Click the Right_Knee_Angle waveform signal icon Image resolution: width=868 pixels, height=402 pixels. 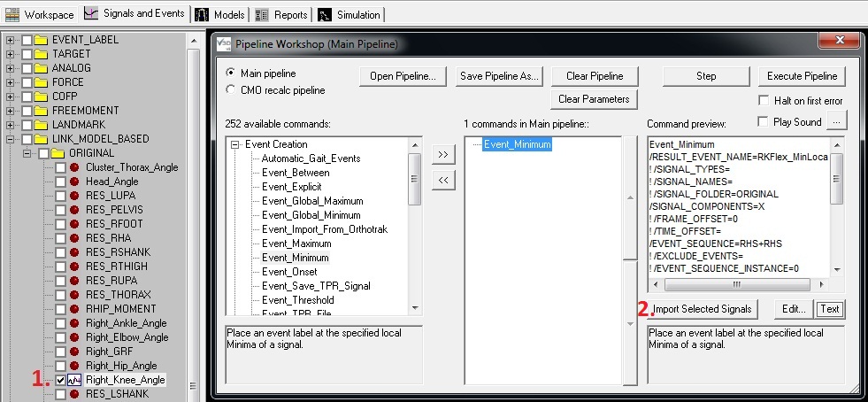tap(74, 380)
